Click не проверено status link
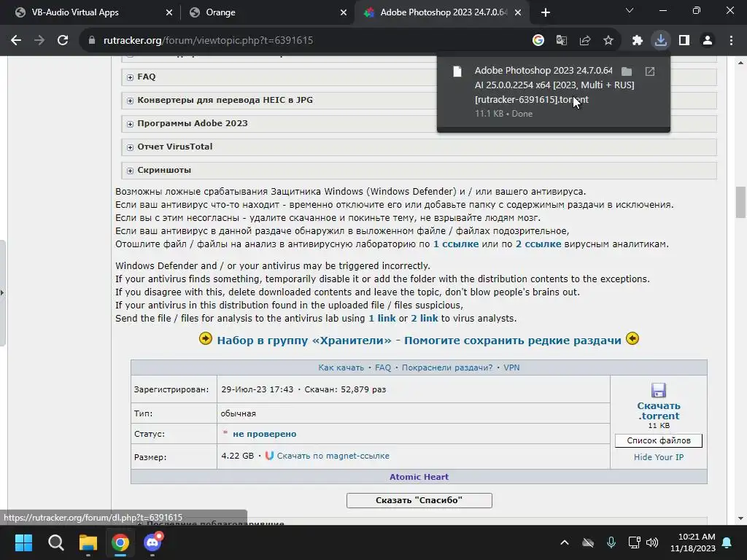 (264, 434)
